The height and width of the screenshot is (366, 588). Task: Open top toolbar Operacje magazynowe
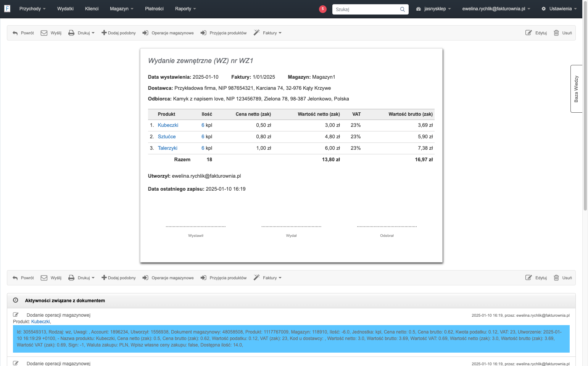click(x=168, y=33)
